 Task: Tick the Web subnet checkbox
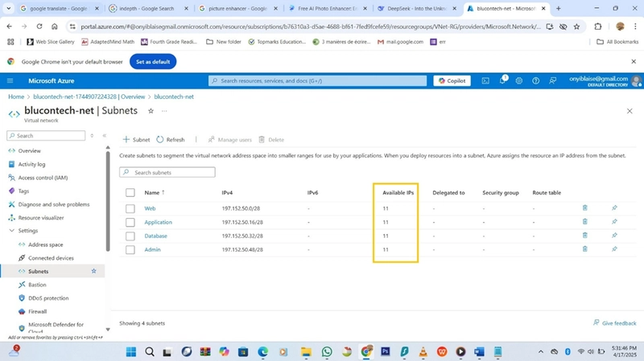click(x=130, y=208)
